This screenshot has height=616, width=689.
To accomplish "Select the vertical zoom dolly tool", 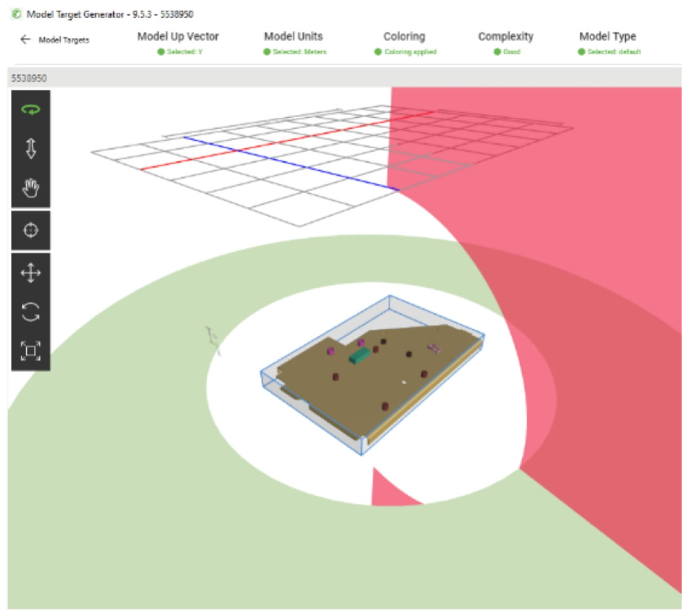I will (x=31, y=148).
